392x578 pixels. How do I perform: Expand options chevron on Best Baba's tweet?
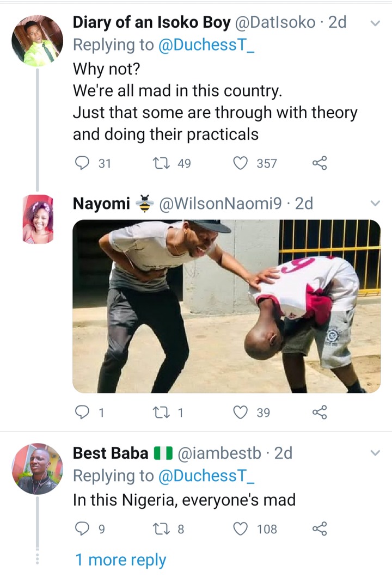point(375,453)
